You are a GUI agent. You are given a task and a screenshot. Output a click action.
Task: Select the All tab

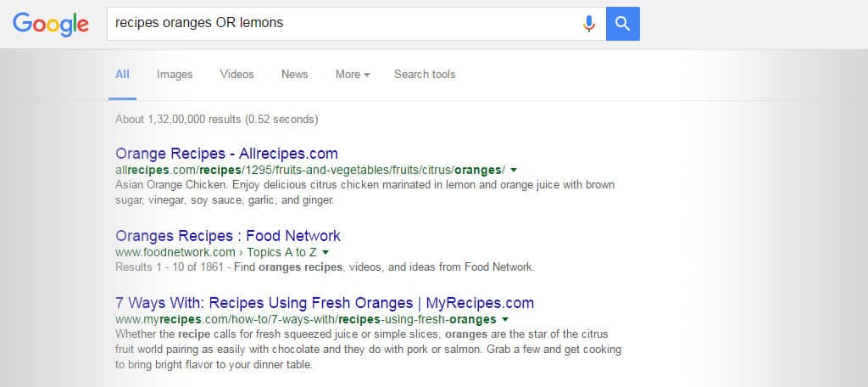tap(122, 75)
